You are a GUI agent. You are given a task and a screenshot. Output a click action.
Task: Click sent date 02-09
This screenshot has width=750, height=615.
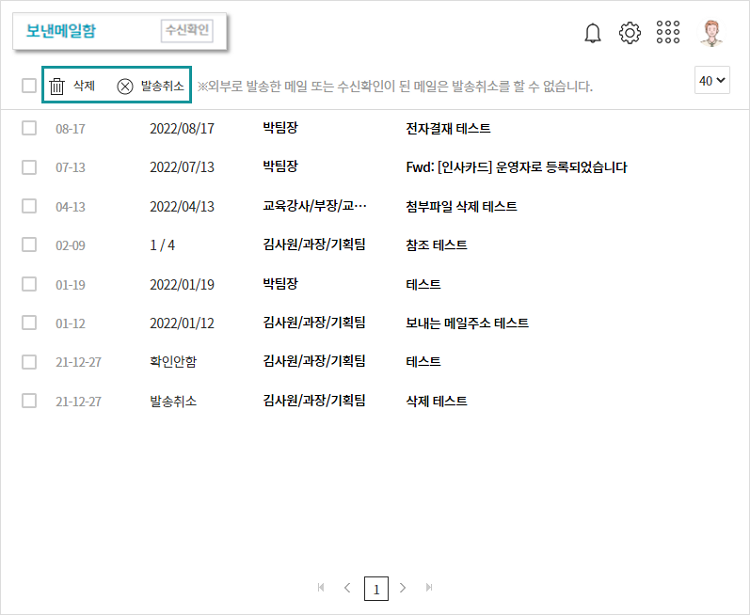click(x=70, y=245)
